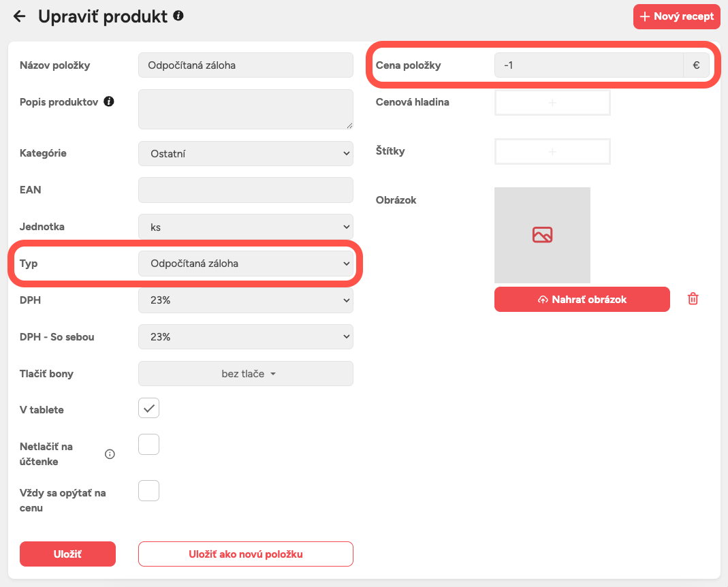The image size is (728, 587).
Task: Enable the Netlačiť na účtenke checkbox
Action: click(x=148, y=445)
